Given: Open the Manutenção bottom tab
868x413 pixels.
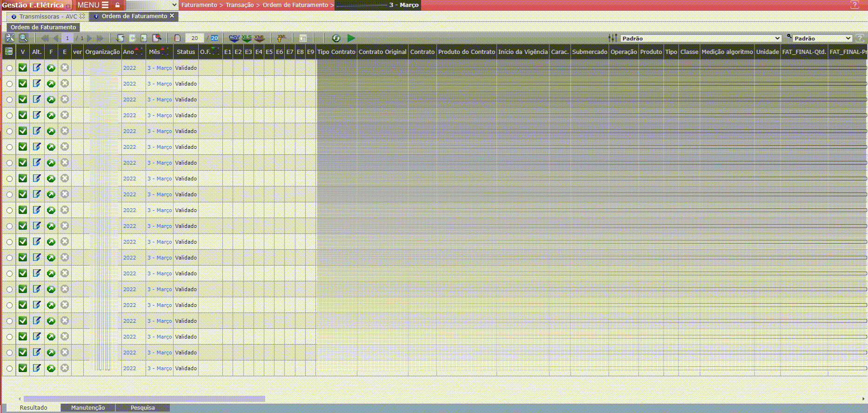Looking at the screenshot, I should (87, 408).
